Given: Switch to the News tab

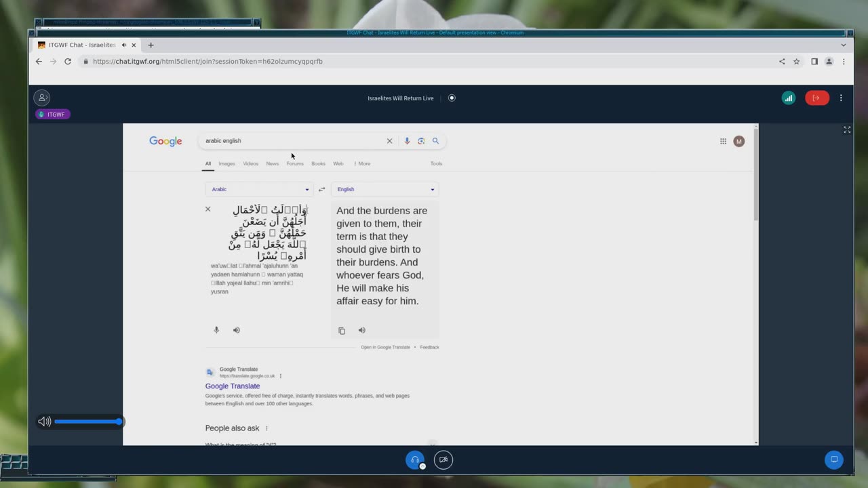Looking at the screenshot, I should (x=273, y=163).
